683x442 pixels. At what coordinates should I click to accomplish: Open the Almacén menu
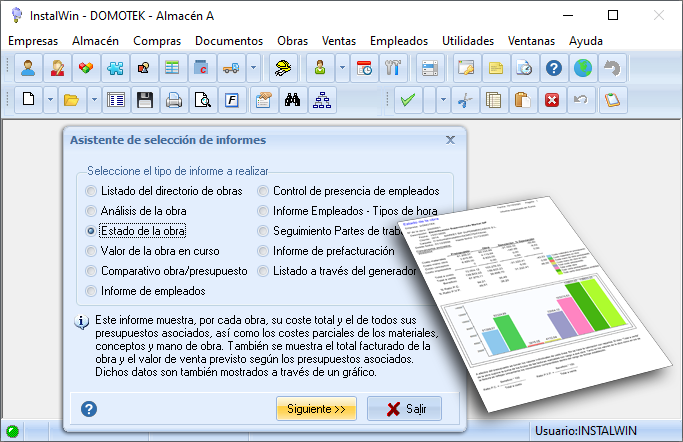(x=95, y=41)
